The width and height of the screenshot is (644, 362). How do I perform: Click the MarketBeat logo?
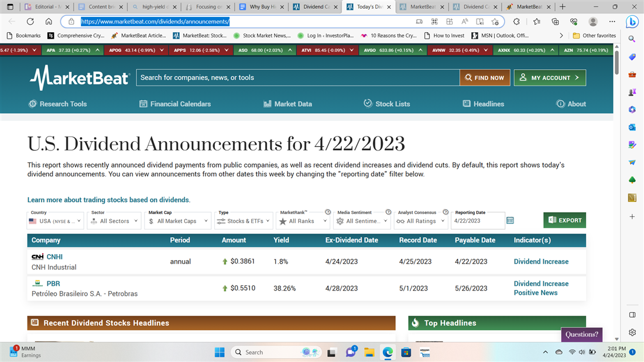tap(80, 78)
